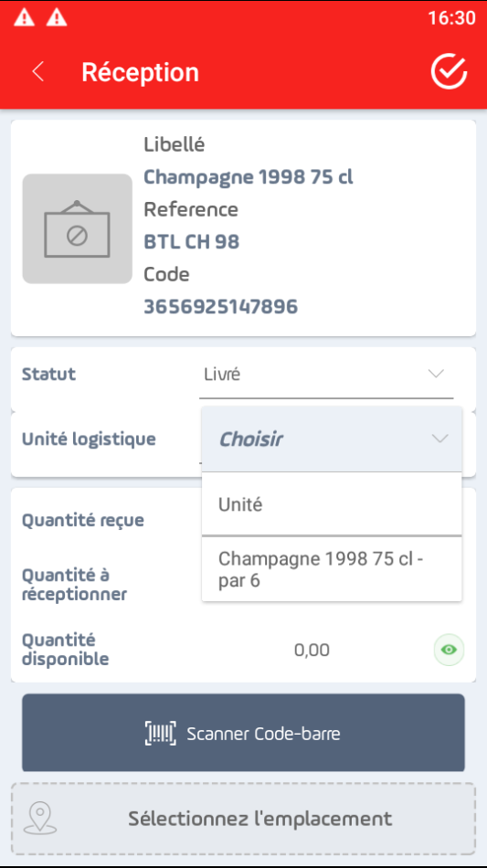487x868 pixels.
Task: Open the Statut dropdown showing Livré
Action: click(326, 375)
